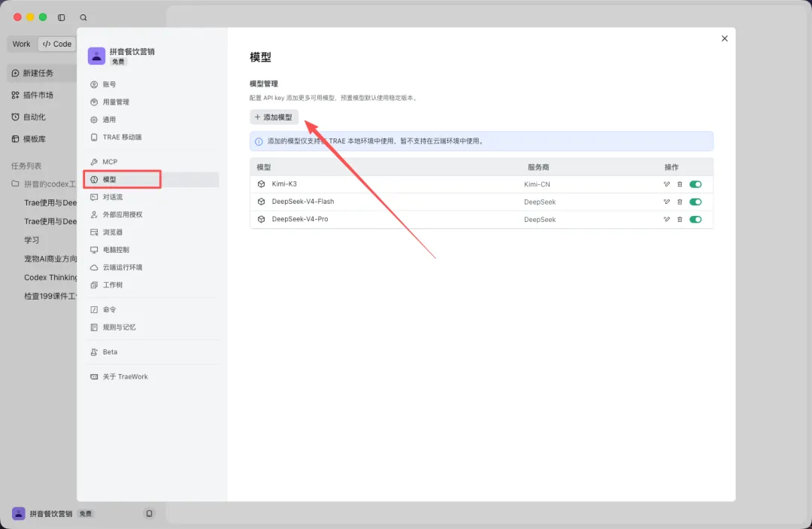The width and height of the screenshot is (812, 529).
Task: Remove DeepSeek-V4-Pro using its trash icon
Action: pyautogui.click(x=680, y=219)
